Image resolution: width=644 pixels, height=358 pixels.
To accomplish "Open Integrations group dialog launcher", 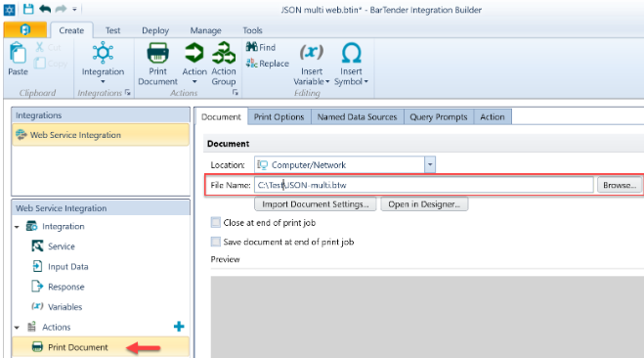I will [128, 93].
